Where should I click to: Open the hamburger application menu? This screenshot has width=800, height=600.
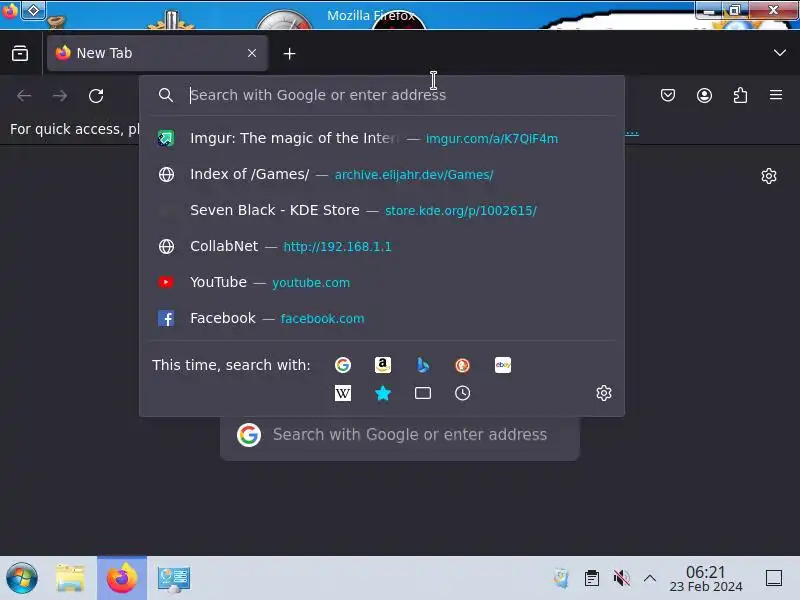[x=776, y=95]
